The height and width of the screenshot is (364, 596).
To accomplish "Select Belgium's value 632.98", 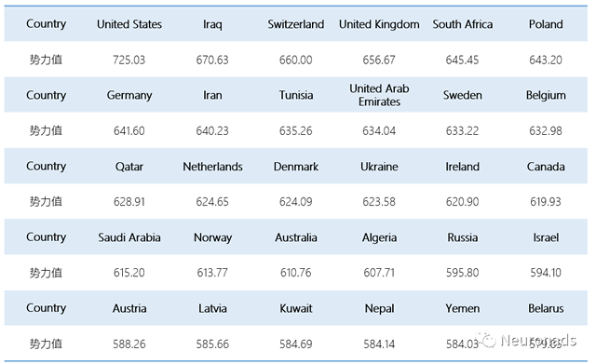I will [x=546, y=130].
